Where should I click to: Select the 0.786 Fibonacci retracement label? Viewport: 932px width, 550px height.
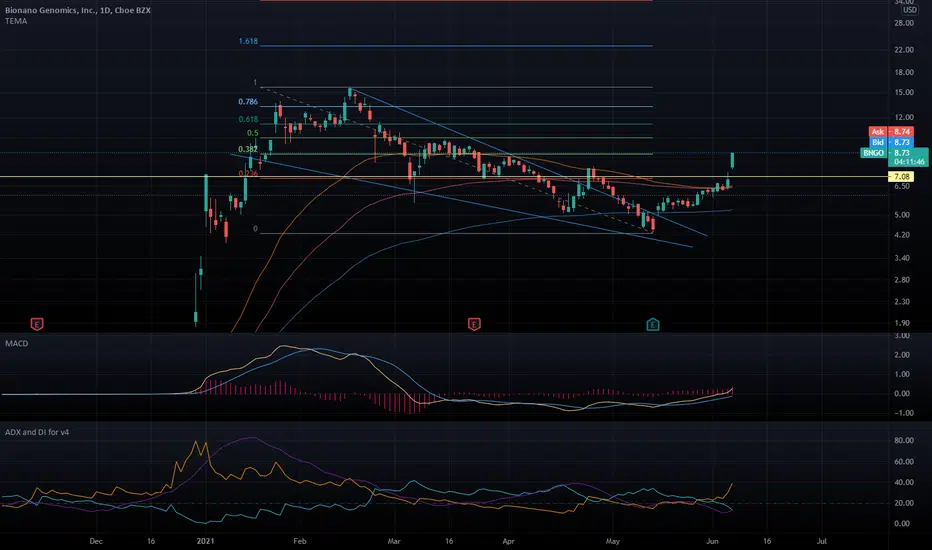point(248,102)
